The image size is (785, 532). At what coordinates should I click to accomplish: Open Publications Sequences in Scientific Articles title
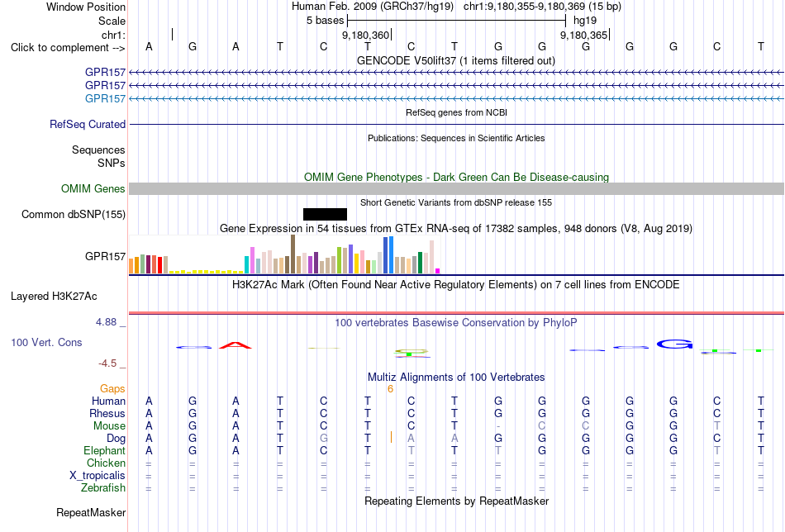pyautogui.click(x=456, y=138)
